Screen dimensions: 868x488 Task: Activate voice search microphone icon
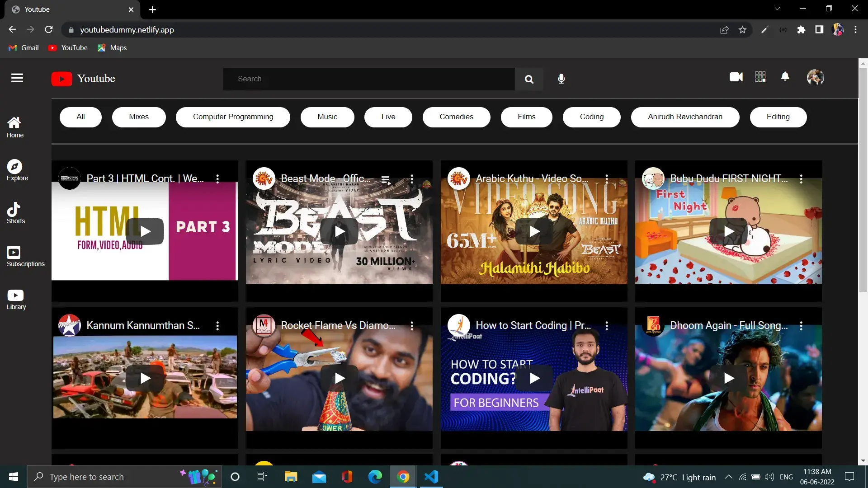pyautogui.click(x=561, y=79)
